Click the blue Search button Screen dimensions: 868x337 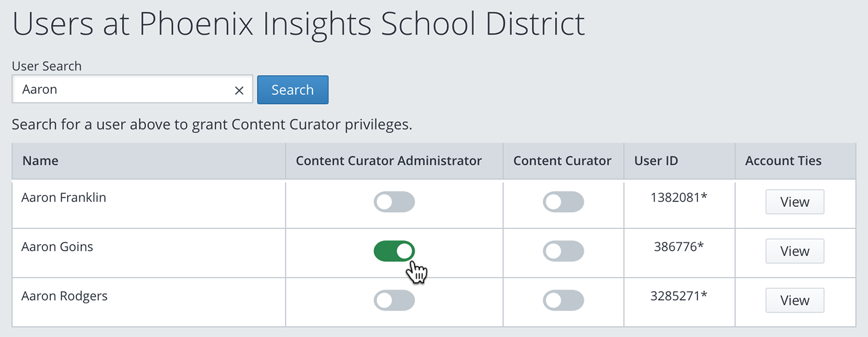(293, 90)
